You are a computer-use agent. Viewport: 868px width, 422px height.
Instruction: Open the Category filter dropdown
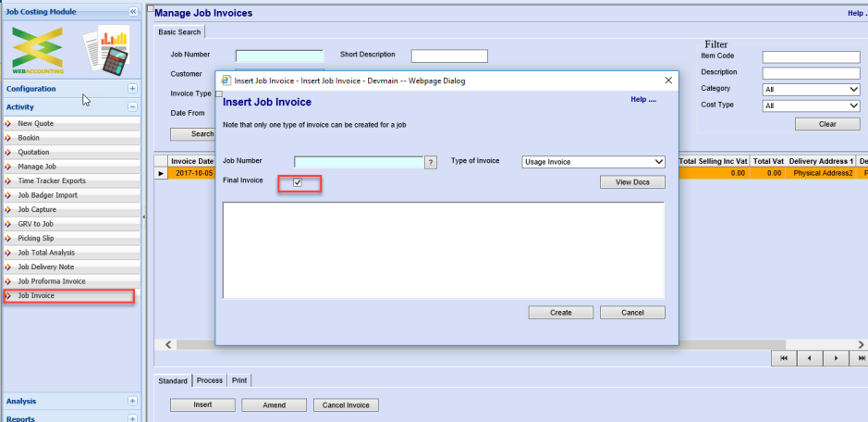(x=811, y=90)
